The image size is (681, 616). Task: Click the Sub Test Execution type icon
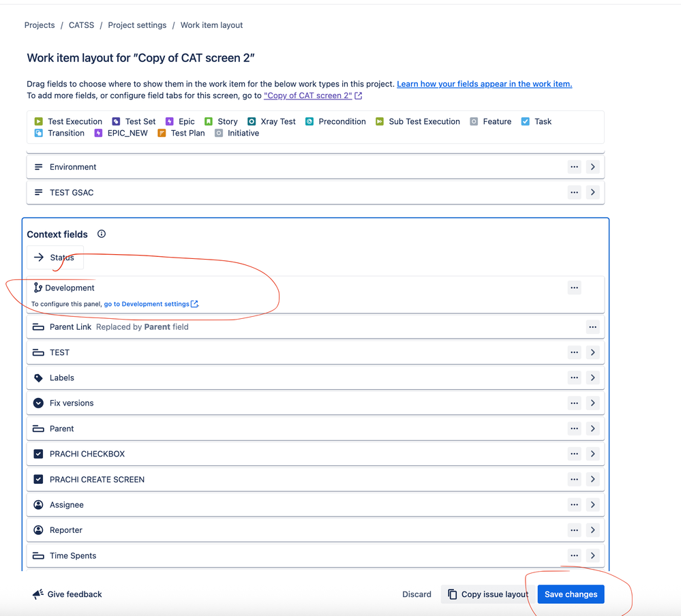coord(380,121)
